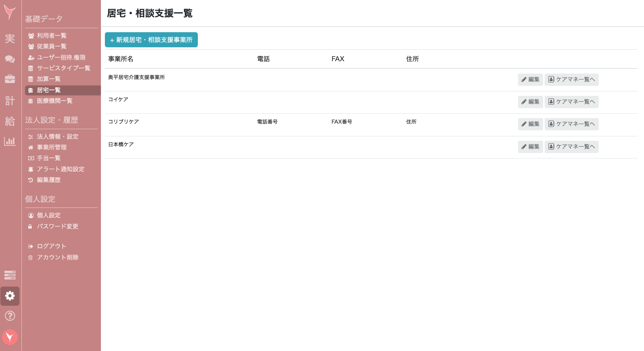Screen dimensions: 644x351
Task: Go to ユーザー招待.権限
Action: tap(61, 58)
